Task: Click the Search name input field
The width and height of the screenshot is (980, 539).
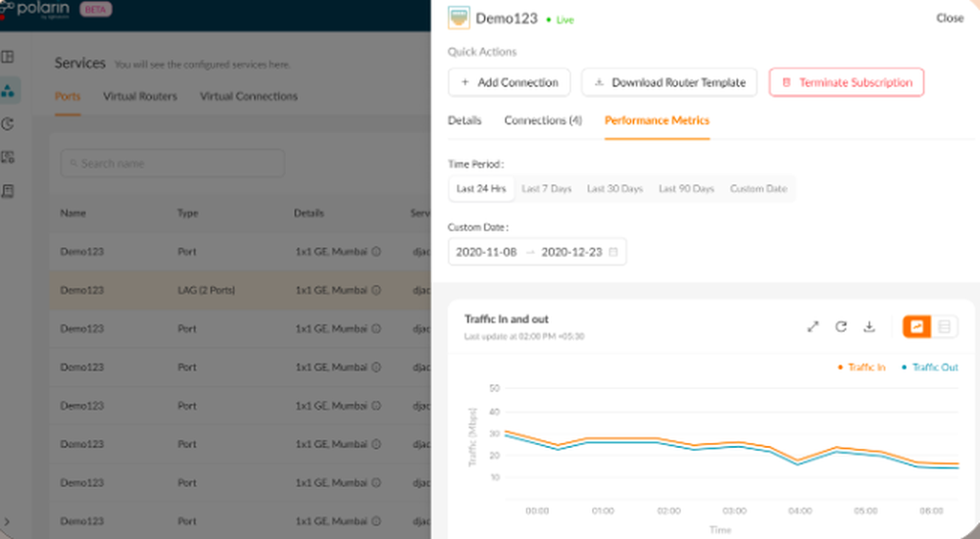Action: (x=172, y=164)
